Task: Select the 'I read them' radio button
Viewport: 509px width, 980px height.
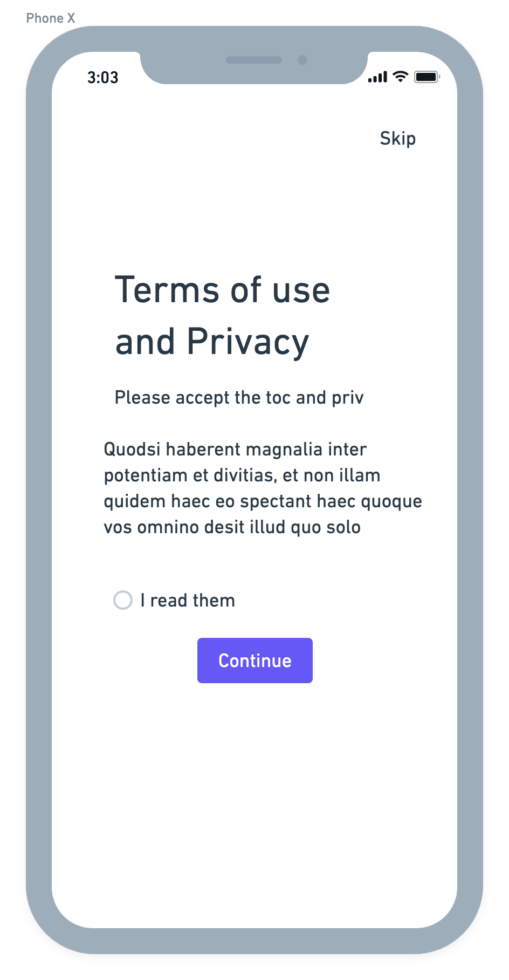Action: (123, 600)
